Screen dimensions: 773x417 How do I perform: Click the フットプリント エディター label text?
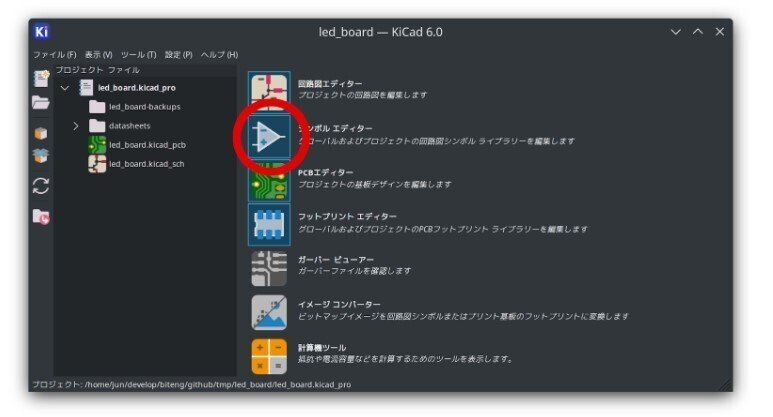(x=347, y=216)
